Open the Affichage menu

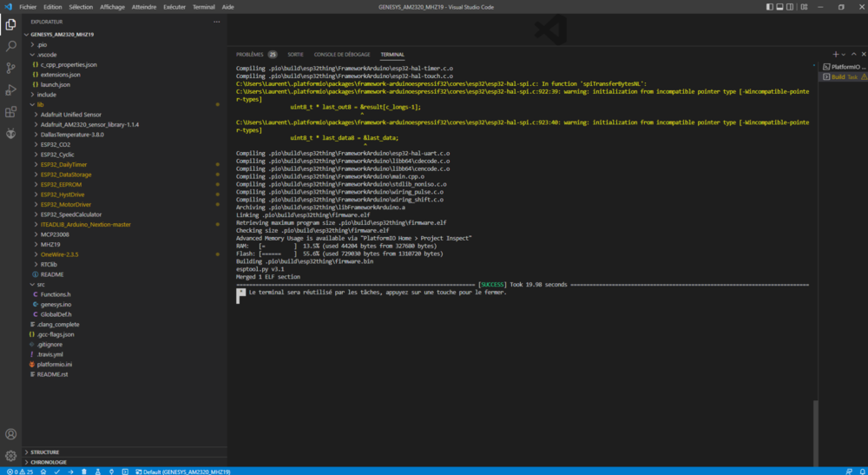112,7
